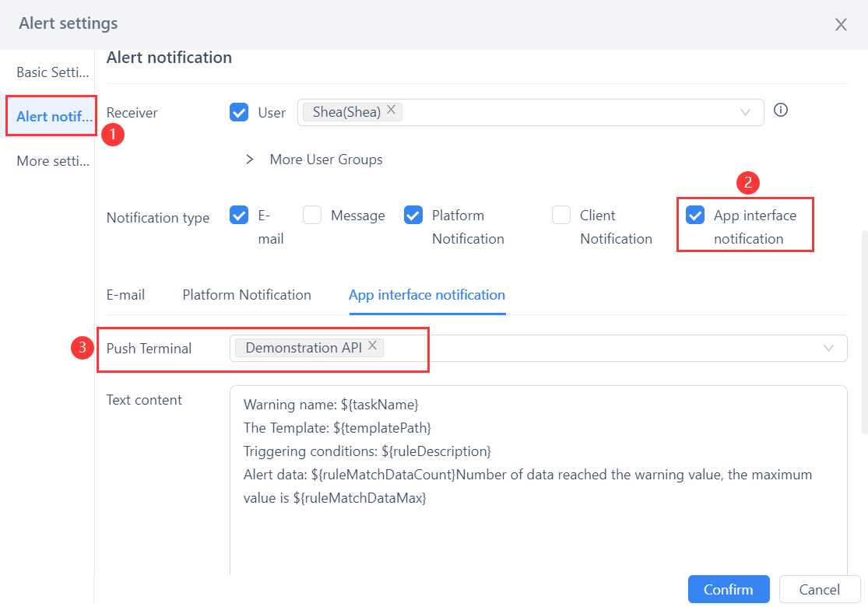Image resolution: width=868 pixels, height=607 pixels.
Task: Switch to the E-mail tab
Action: [125, 295]
